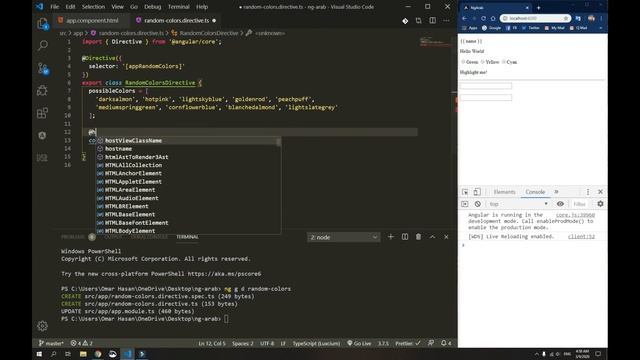The width and height of the screenshot is (640, 360).
Task: Click the second text input on the webpage
Action: (x=486, y=97)
